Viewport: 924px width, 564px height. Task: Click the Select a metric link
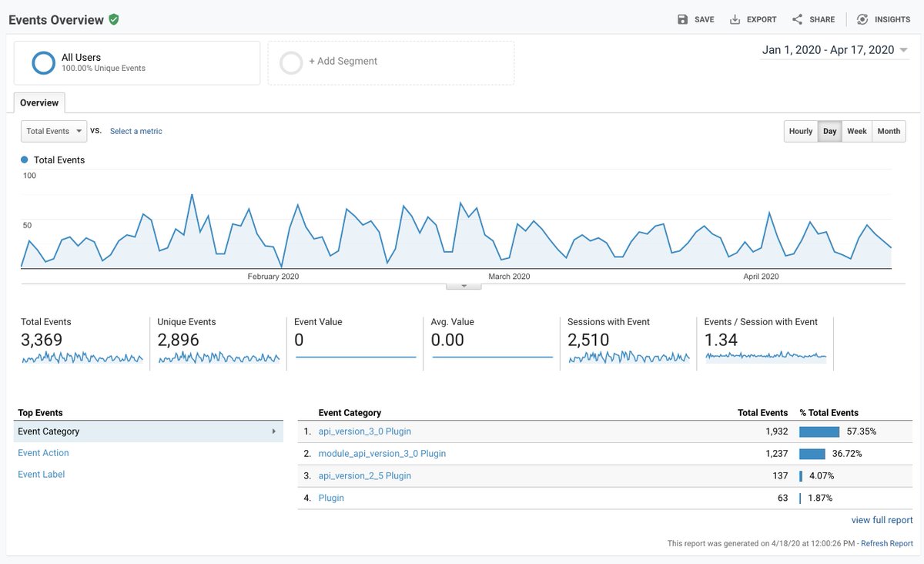(136, 131)
